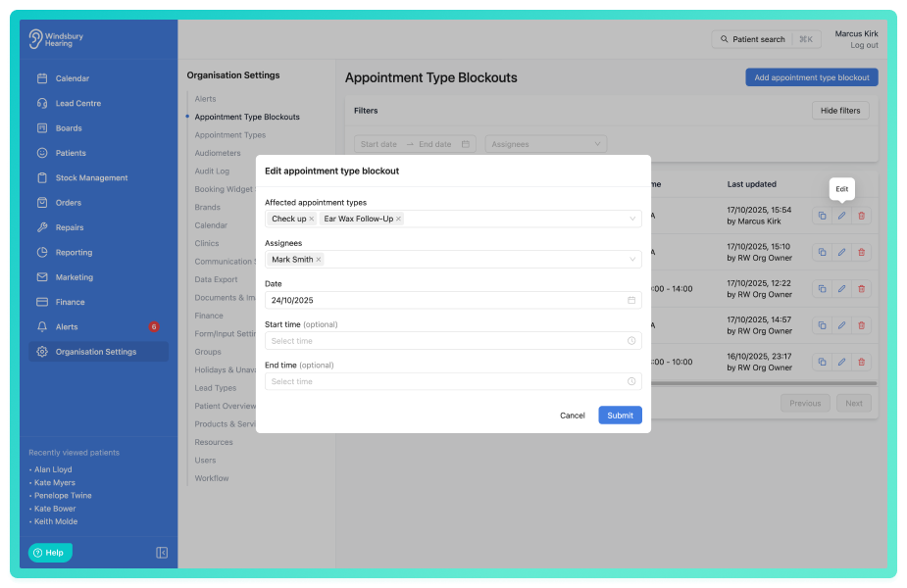Click the red alerts count badge
The width and height of the screenshot is (907, 588).
(154, 327)
